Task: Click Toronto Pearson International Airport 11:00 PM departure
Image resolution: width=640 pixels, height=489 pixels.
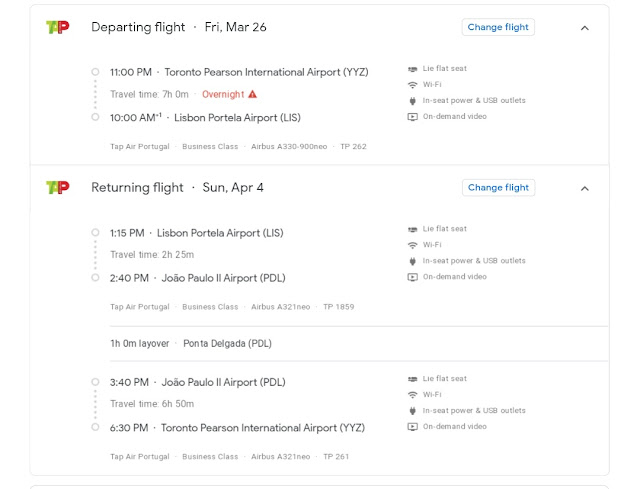Action: 265,72
